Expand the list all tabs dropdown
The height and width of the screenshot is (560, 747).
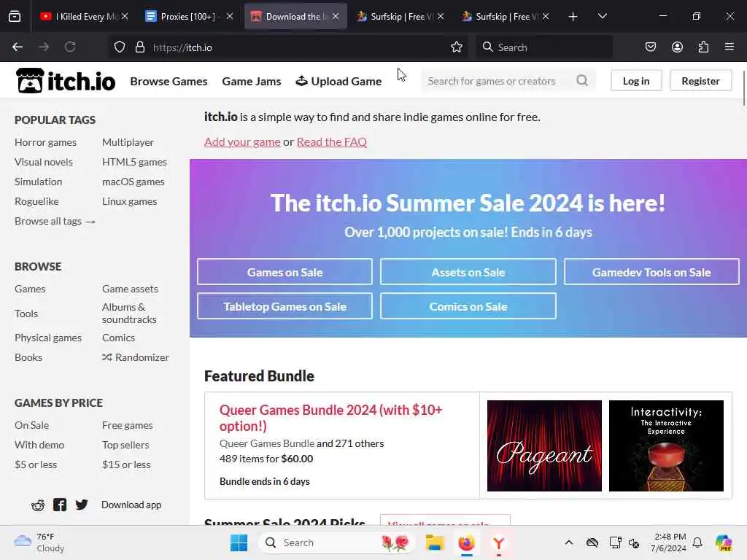pyautogui.click(x=602, y=16)
